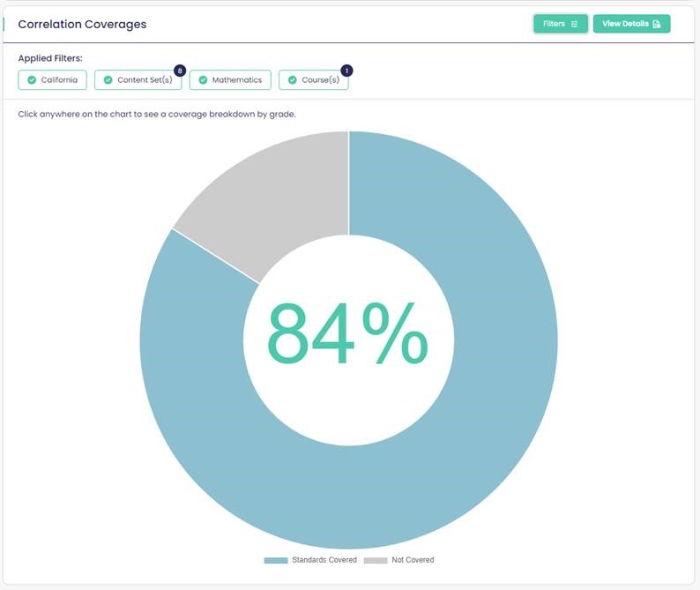Open the Filters panel button
The height and width of the screenshot is (590, 700).
pyautogui.click(x=561, y=24)
